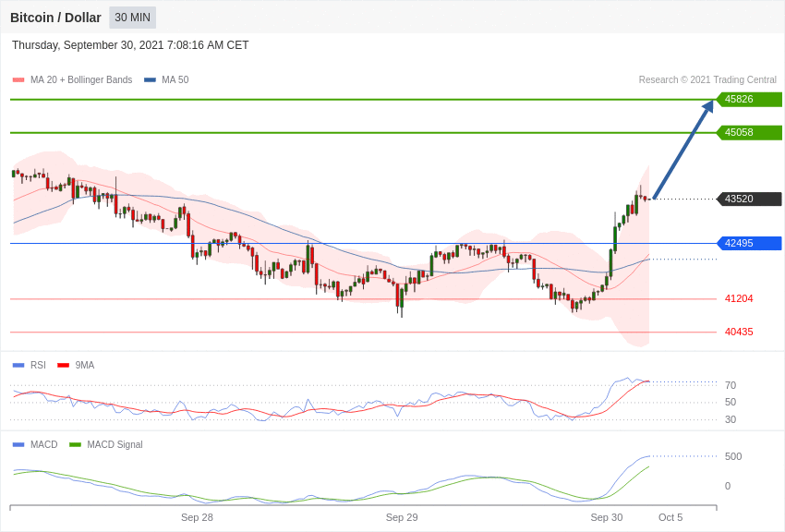Click the 30 MIN timeframe badge
The width and height of the screenshot is (785, 532).
point(133,18)
